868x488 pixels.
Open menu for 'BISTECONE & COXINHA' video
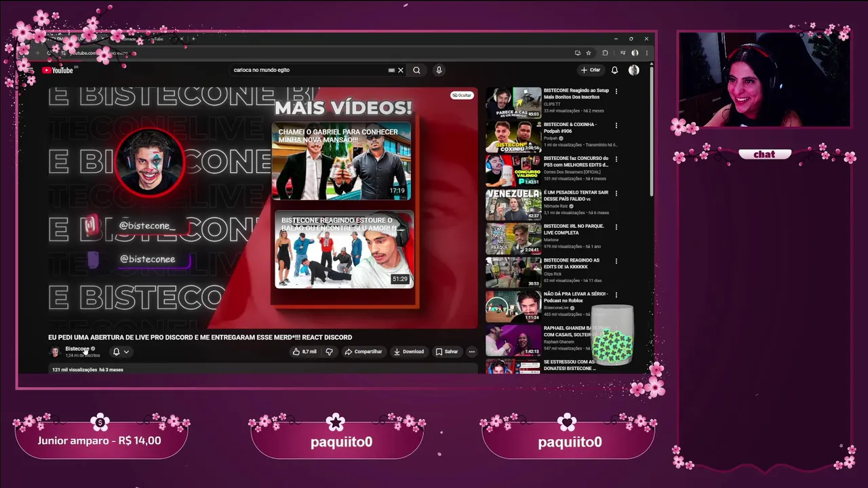coord(616,125)
